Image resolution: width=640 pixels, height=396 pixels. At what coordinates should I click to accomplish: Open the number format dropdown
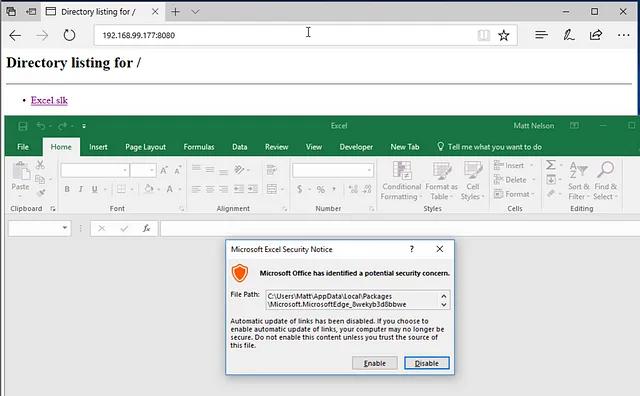pos(369,170)
